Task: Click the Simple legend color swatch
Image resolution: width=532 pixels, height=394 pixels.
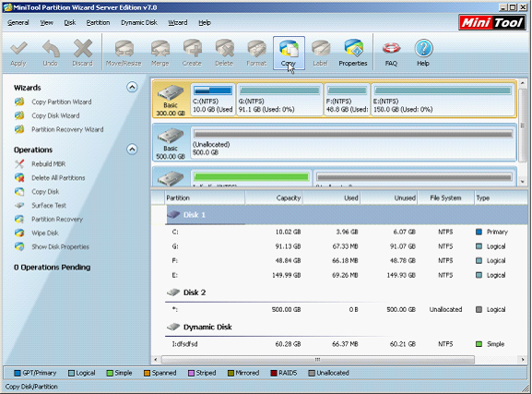Action: click(x=110, y=373)
